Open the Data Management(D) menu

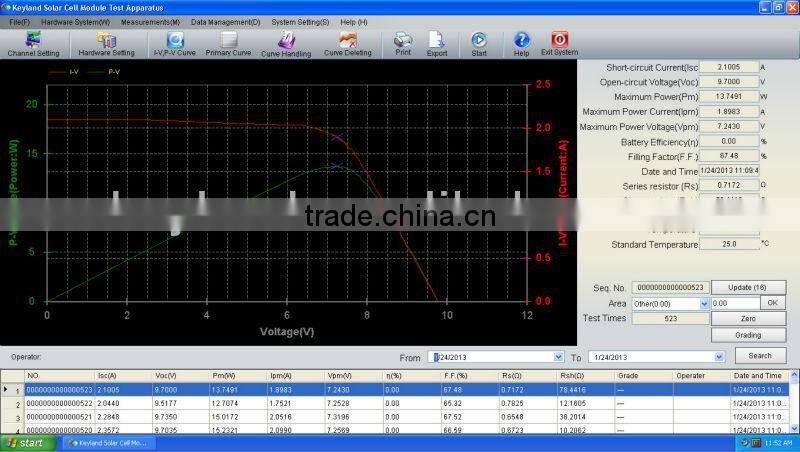point(225,21)
